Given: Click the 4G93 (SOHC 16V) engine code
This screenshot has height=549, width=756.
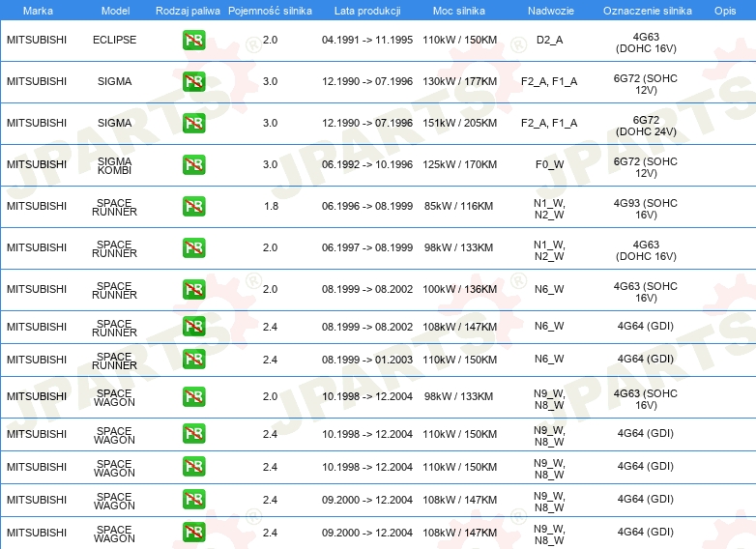Looking at the screenshot, I should pyautogui.click(x=645, y=207).
